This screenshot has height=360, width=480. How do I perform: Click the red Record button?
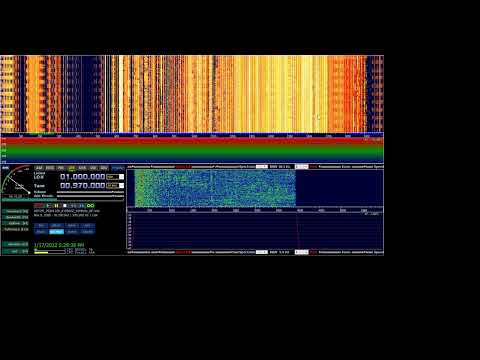(39, 206)
